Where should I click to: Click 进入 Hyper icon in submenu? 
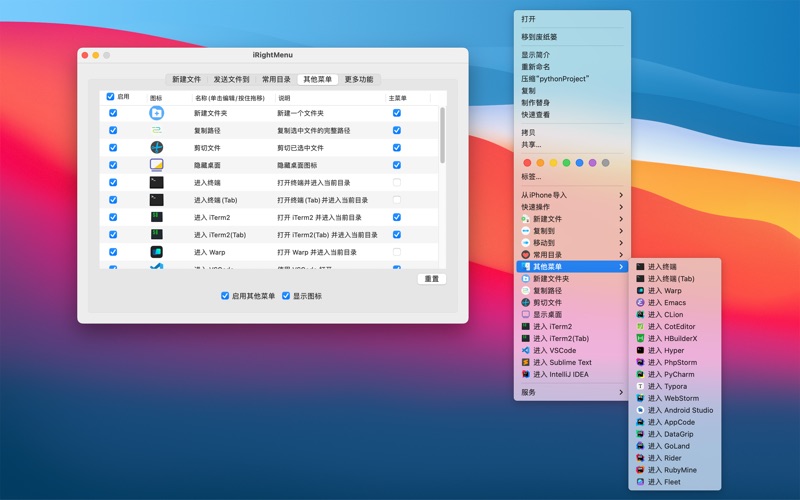coord(640,351)
